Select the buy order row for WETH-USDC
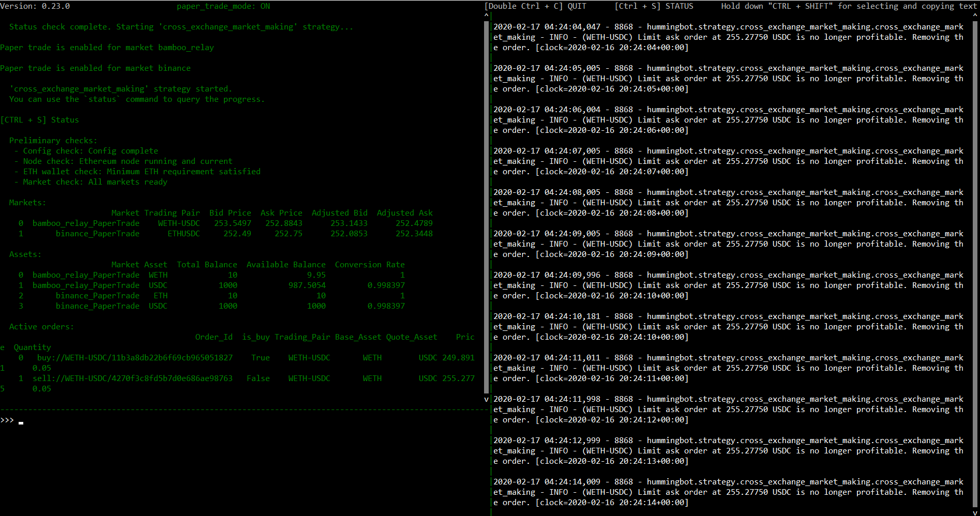The height and width of the screenshot is (516, 980). click(207, 357)
